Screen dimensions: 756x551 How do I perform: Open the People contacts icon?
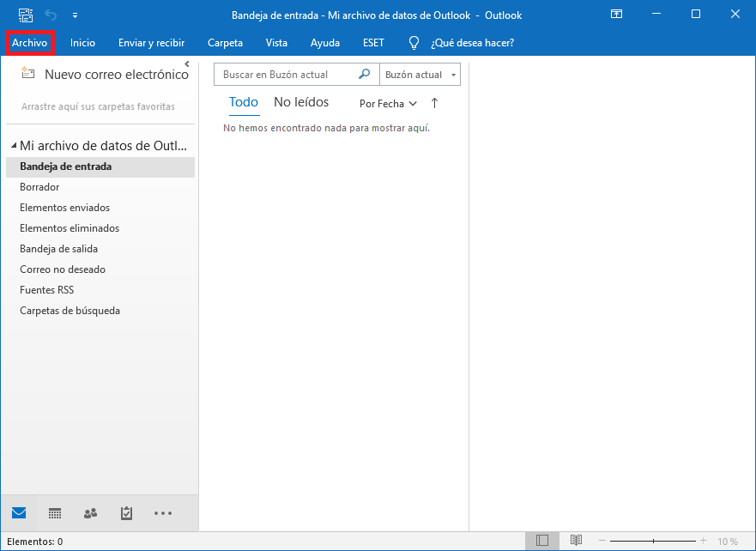(91, 513)
